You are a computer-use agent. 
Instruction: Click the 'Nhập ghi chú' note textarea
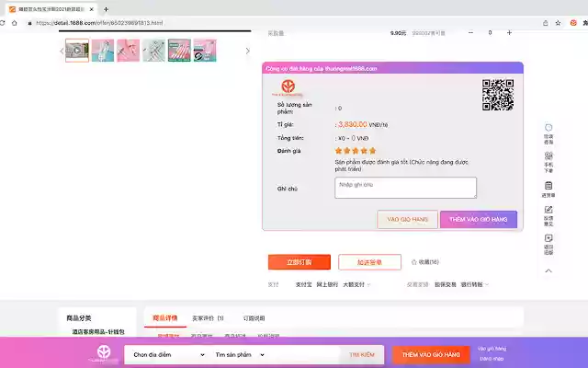(405, 188)
